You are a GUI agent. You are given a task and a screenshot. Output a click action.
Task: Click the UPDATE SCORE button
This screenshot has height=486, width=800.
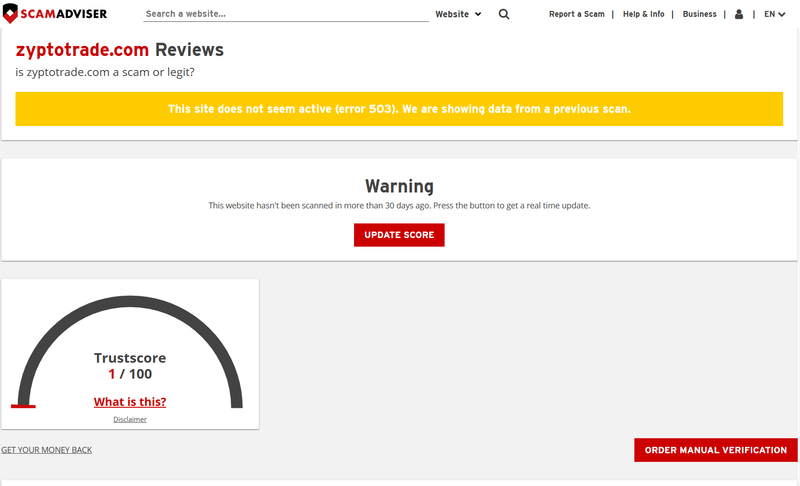coord(399,235)
